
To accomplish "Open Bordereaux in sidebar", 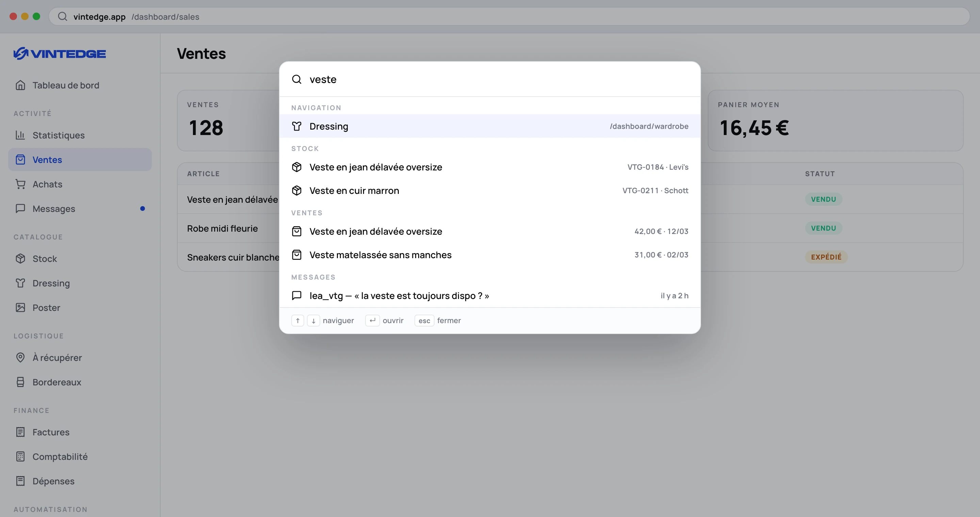I will [80, 382].
